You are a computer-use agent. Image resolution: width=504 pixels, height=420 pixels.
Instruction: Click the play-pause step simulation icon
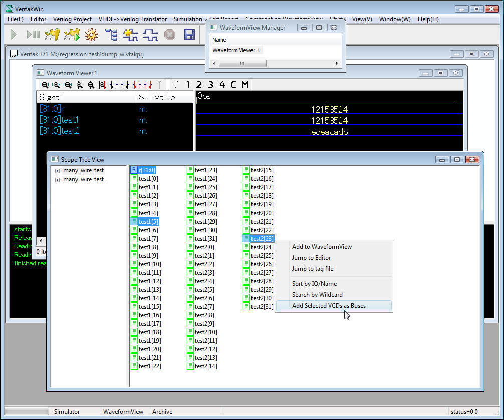point(33,35)
